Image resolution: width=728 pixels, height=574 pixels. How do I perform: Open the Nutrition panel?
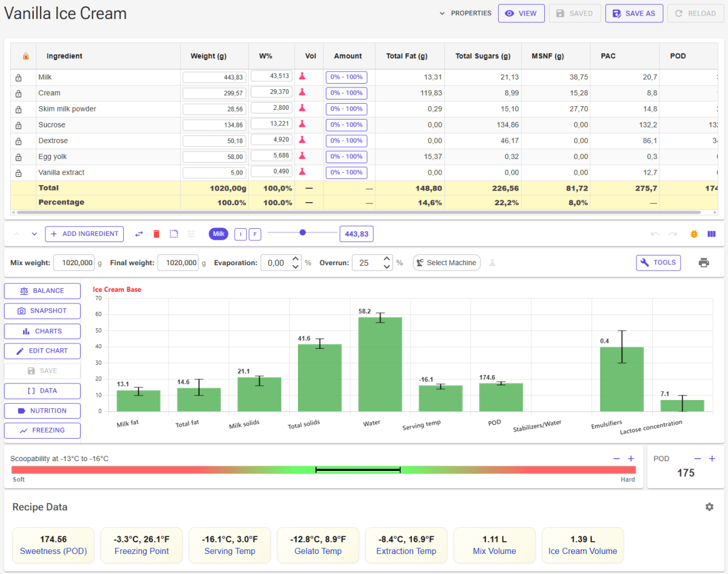[42, 411]
